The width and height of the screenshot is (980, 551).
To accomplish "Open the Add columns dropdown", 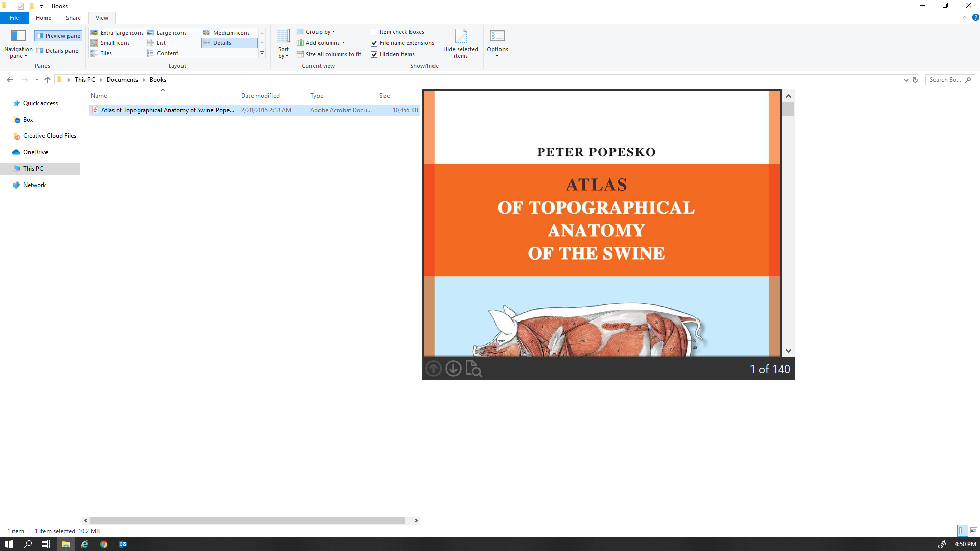I will pos(321,43).
